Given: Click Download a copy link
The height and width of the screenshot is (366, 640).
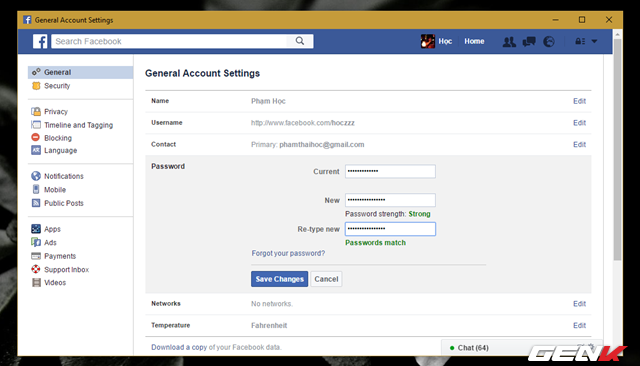Looking at the screenshot, I should tap(179, 347).
